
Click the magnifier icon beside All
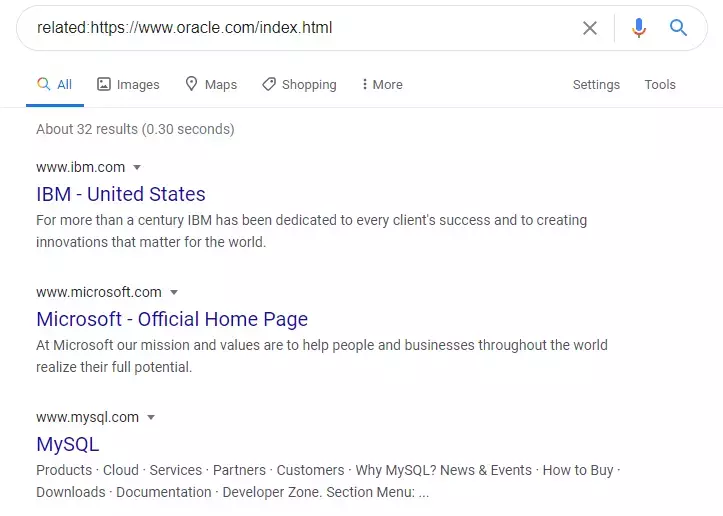tap(43, 84)
